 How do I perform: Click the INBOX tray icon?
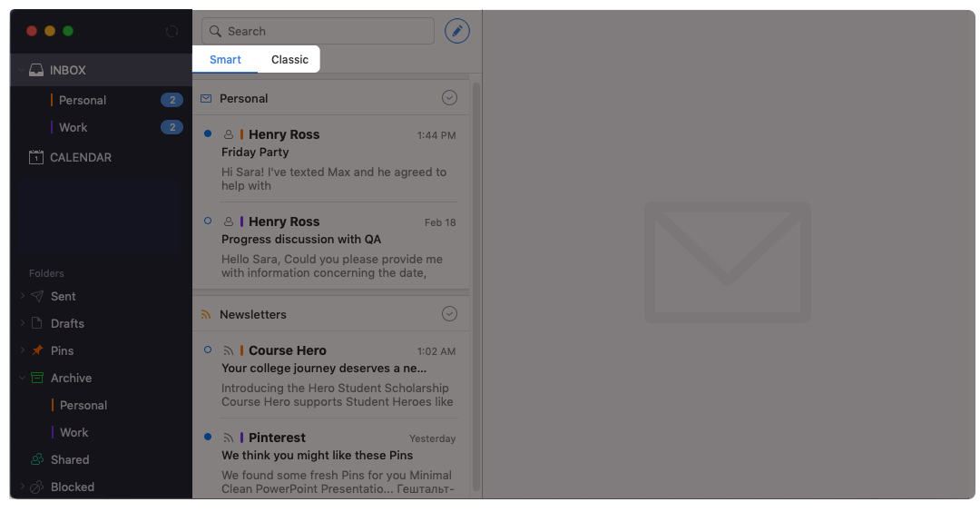click(x=36, y=70)
